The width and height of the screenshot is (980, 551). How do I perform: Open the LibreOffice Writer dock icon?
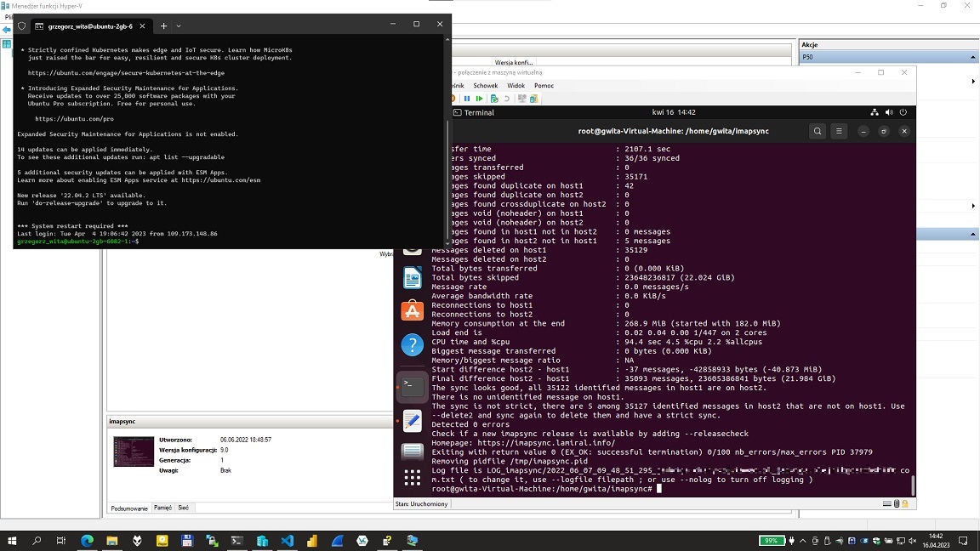coord(413,277)
